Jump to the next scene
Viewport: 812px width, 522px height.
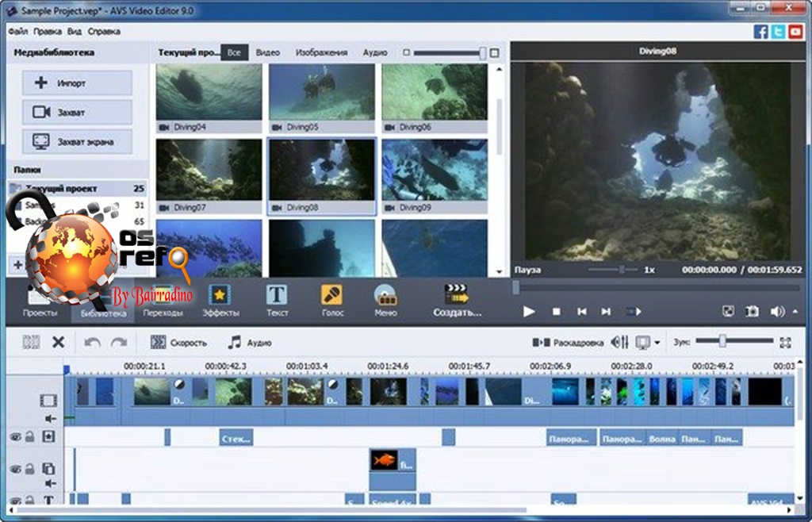coord(634,311)
